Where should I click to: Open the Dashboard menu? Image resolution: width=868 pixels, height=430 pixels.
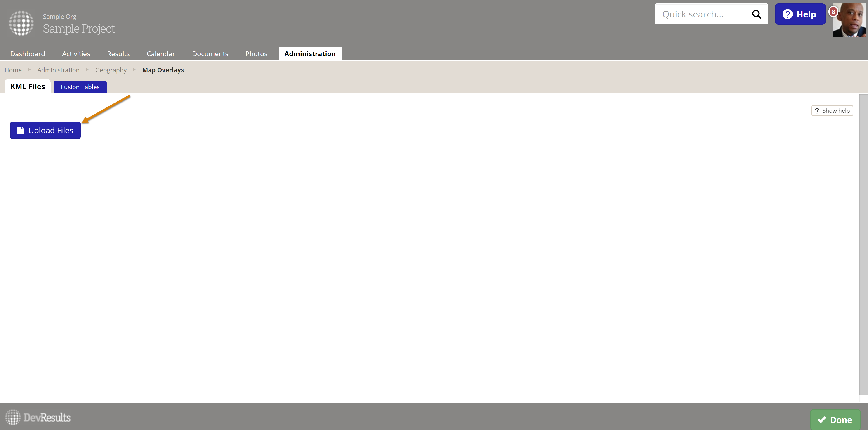[28, 54]
